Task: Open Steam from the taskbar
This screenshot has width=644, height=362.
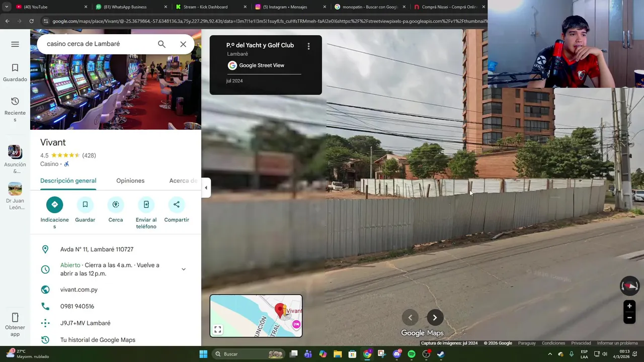Action: (441, 354)
